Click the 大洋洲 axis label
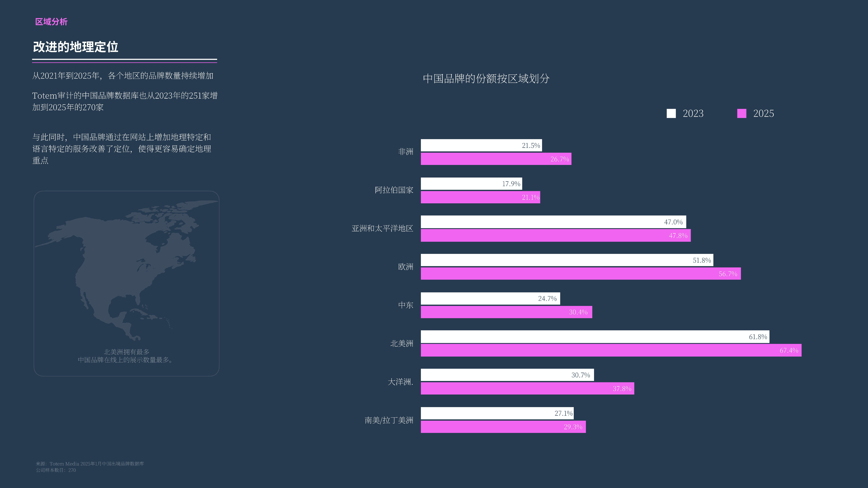 pyautogui.click(x=400, y=382)
